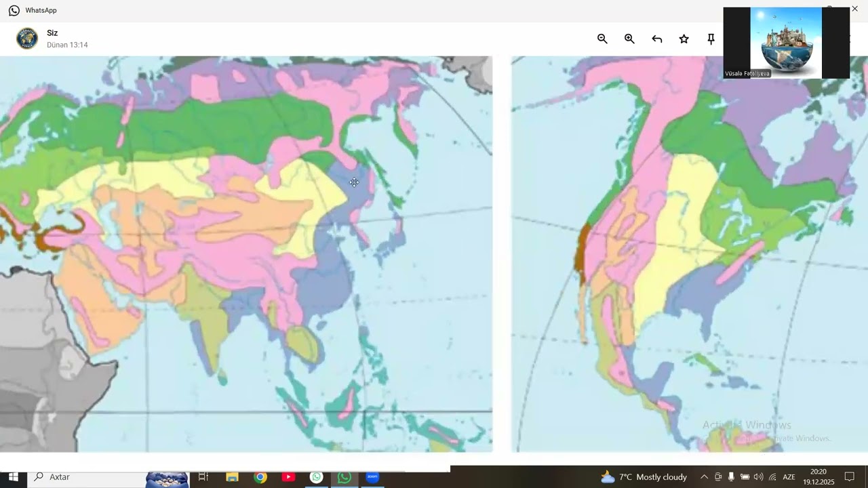
Task: Open the Windows notification center
Action: point(849,477)
